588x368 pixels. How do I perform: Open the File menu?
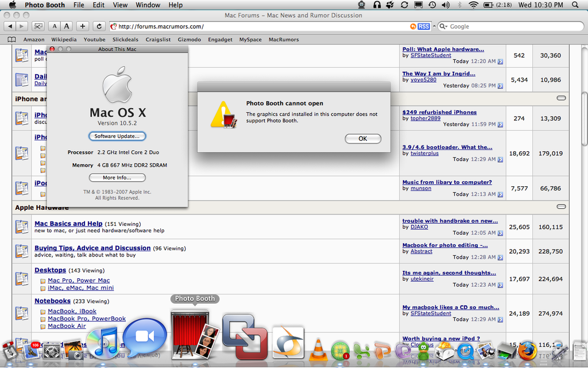click(x=79, y=5)
